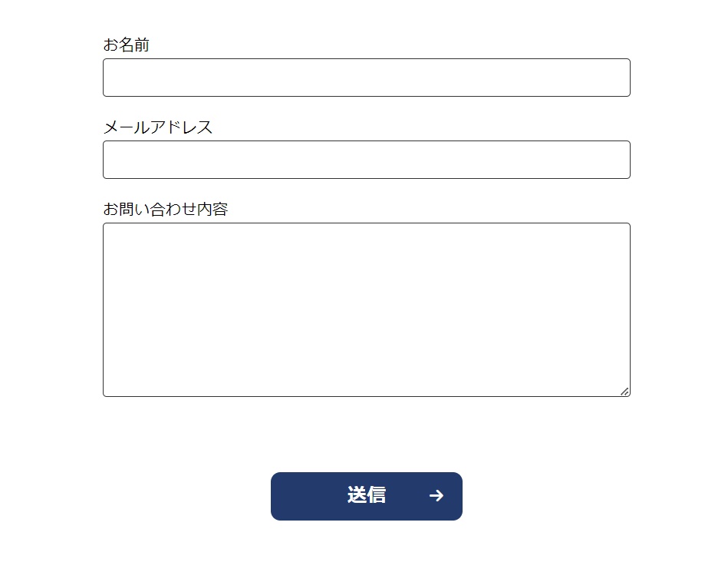Focus the large inquiry message box
The image size is (728, 562).
pyautogui.click(x=366, y=309)
